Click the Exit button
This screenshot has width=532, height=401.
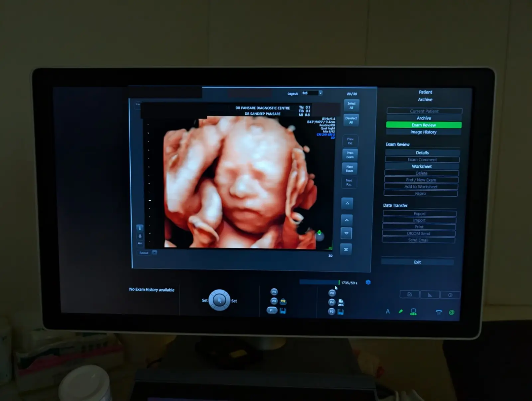click(417, 262)
